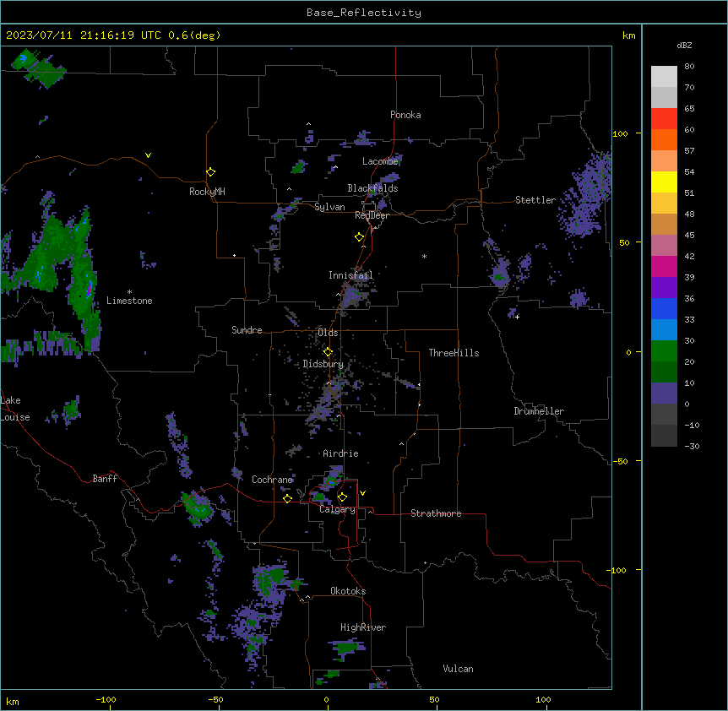Select the Lacombe label
The width and height of the screenshot is (728, 711).
point(380,161)
